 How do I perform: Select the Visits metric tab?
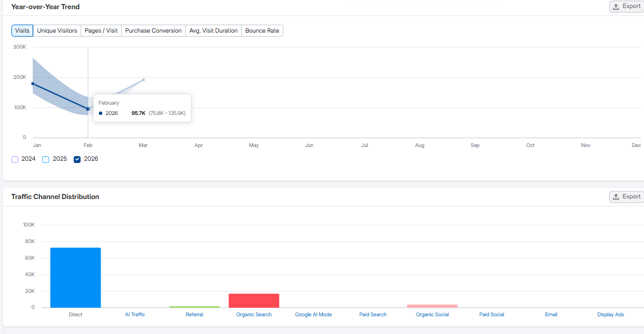[22, 31]
